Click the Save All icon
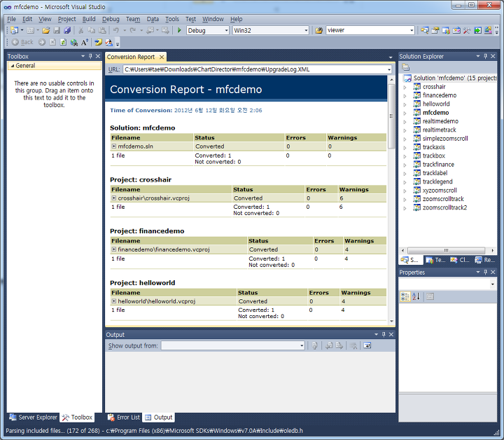Viewport: 504px width, 440px height. 67,30
